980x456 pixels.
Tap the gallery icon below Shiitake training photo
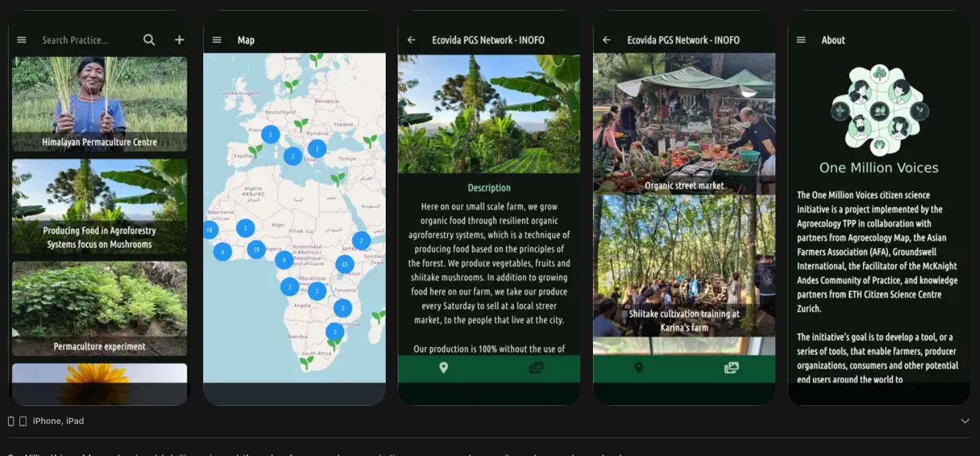pos(731,368)
